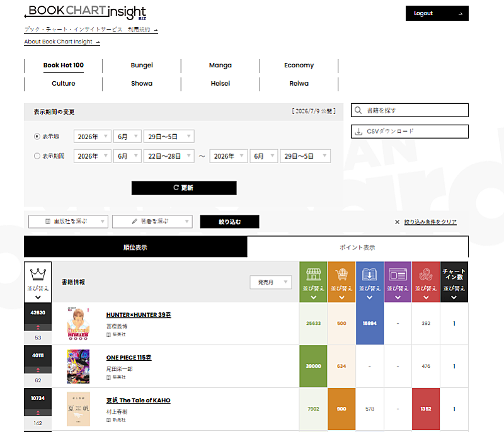504x432 pixels.
Task: Click the rank-up arrow under 40111
Action: (38, 370)
